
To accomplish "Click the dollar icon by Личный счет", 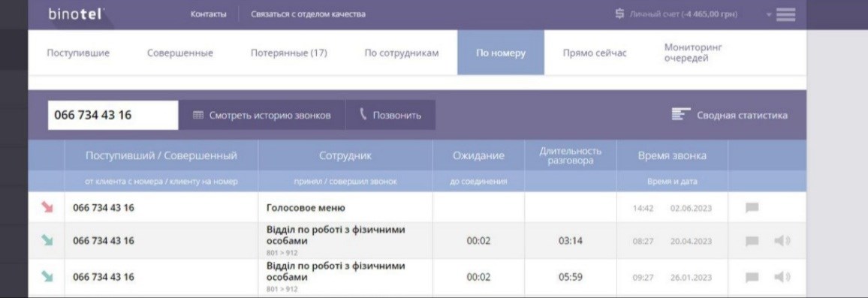I will [x=619, y=14].
